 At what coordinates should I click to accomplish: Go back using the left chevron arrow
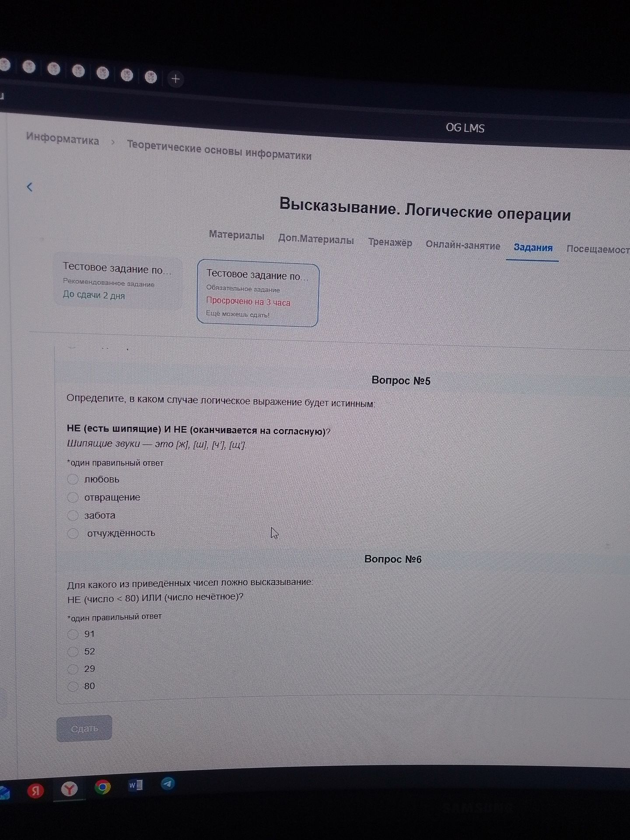pos(29,187)
